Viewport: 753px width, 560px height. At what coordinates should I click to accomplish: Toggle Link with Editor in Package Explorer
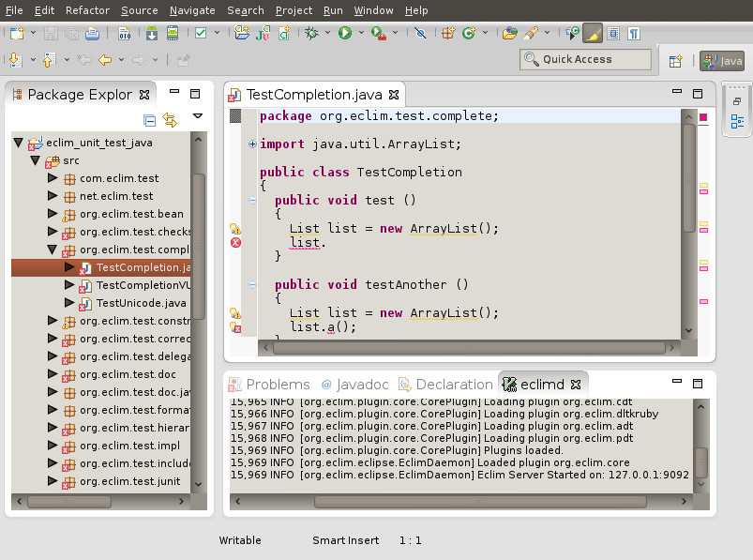coord(169,119)
